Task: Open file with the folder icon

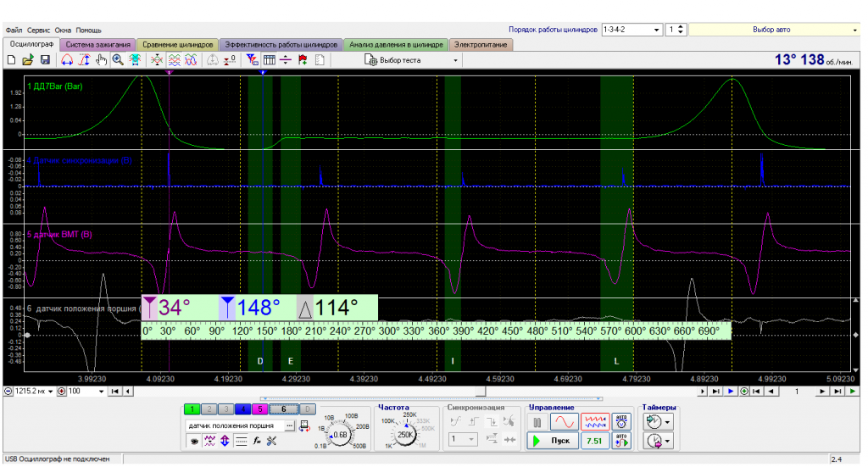Action: (28, 60)
